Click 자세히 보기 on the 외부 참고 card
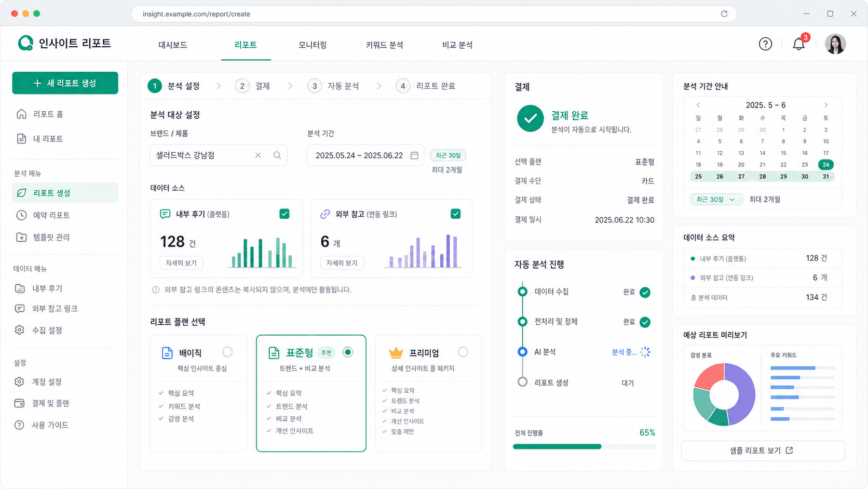 [x=342, y=263]
